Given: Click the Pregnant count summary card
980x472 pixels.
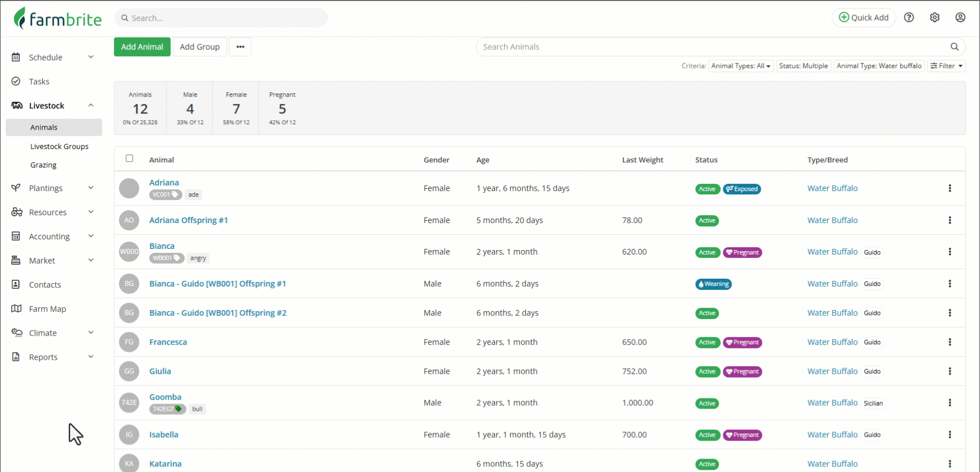Looking at the screenshot, I should (x=282, y=108).
